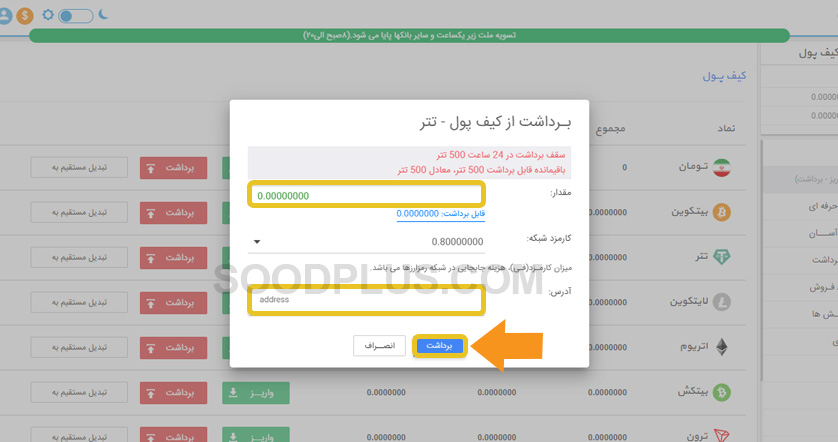
Task: Click برداشت button in بیتکش row
Action: pos(173,393)
